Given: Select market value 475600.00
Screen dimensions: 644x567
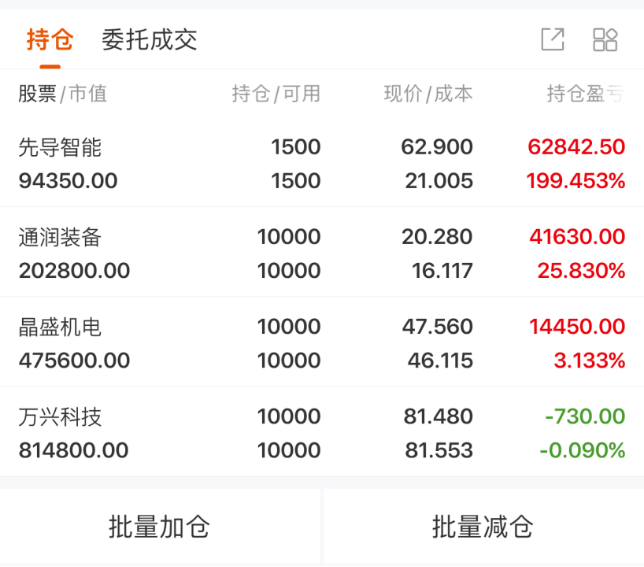Looking at the screenshot, I should 74,360.
